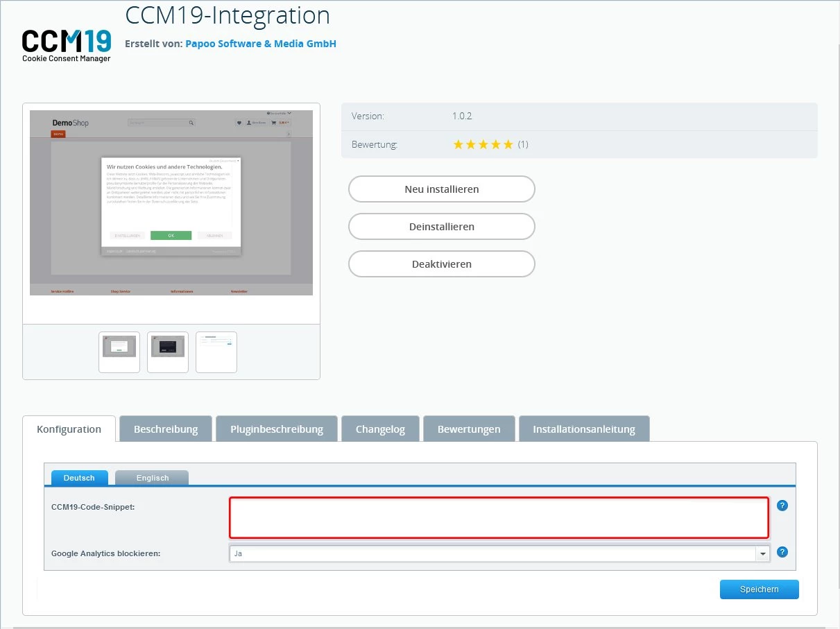Click the help icon beside CCM19-Code-Snippet
840x629 pixels.
pyautogui.click(x=782, y=506)
